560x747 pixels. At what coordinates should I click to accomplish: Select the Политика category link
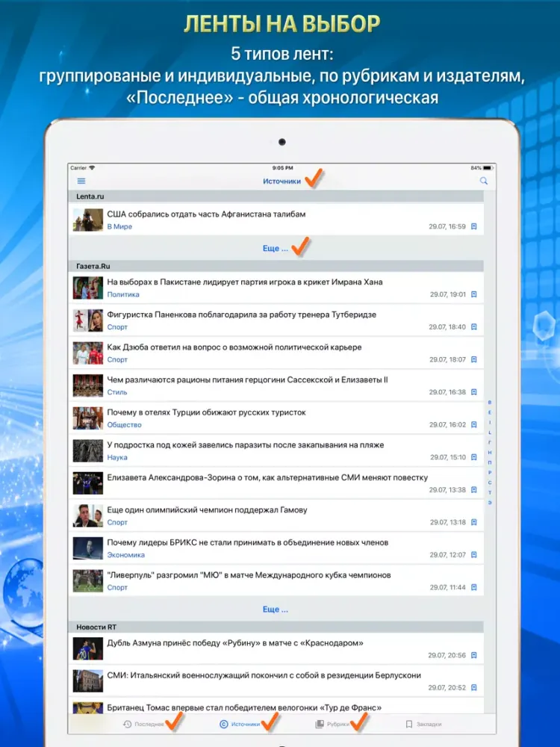pos(123,294)
